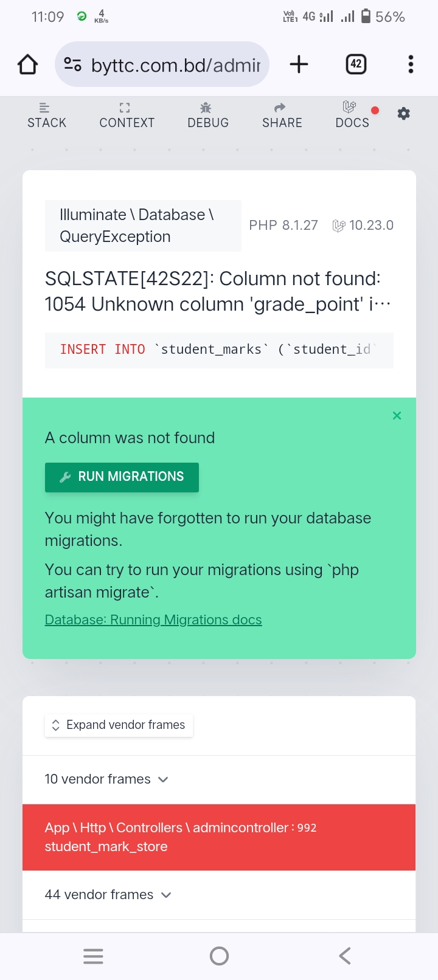Tap the Android back navigation arrow
Image resolution: width=438 pixels, height=980 pixels.
point(345,956)
